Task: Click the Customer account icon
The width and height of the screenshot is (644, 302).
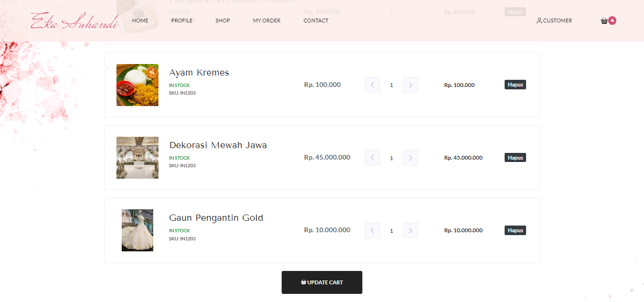Action: coord(539,21)
